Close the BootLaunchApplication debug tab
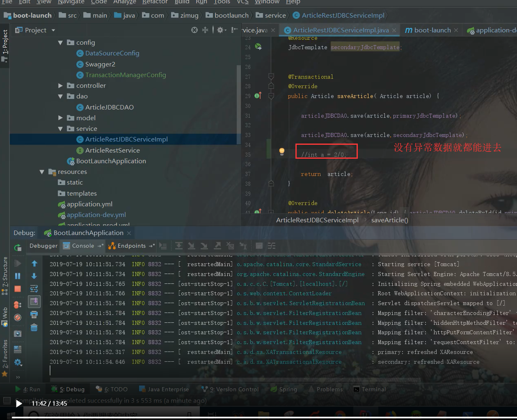517x420 pixels. coord(129,233)
